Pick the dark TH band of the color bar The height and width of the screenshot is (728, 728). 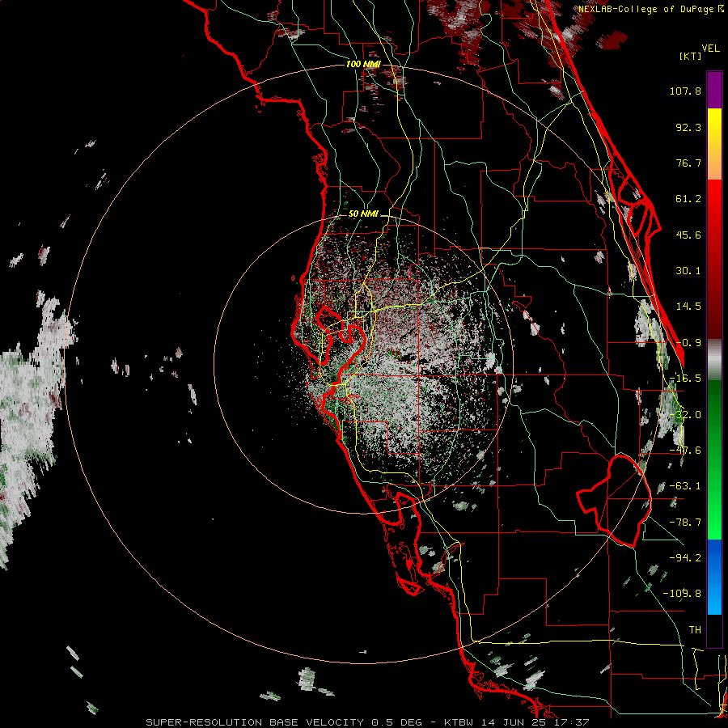click(714, 630)
